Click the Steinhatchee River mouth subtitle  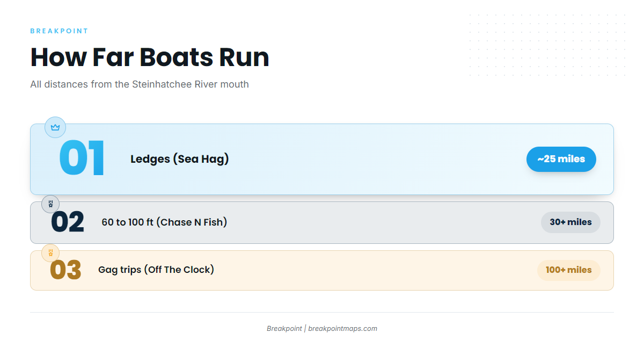click(140, 84)
